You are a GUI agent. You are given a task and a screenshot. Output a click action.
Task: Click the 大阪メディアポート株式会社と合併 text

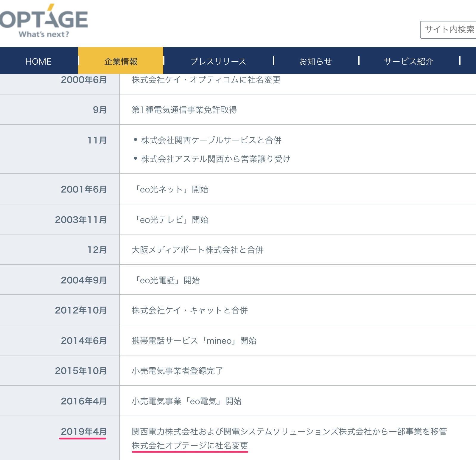click(x=197, y=250)
